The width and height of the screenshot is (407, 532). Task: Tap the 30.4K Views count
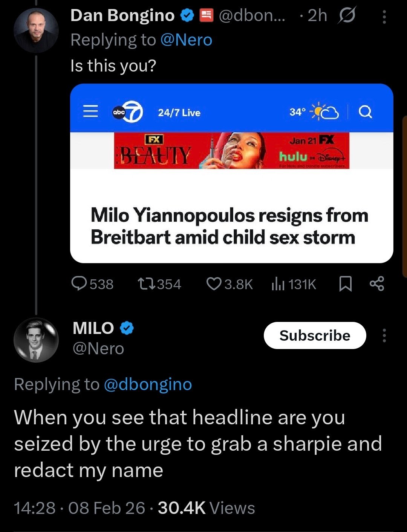[206, 508]
